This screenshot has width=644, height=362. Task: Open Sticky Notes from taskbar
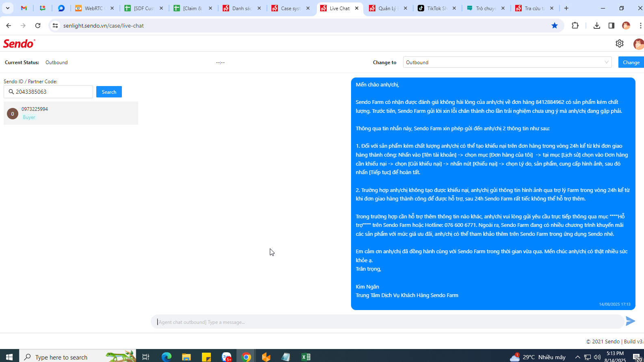(x=206, y=357)
